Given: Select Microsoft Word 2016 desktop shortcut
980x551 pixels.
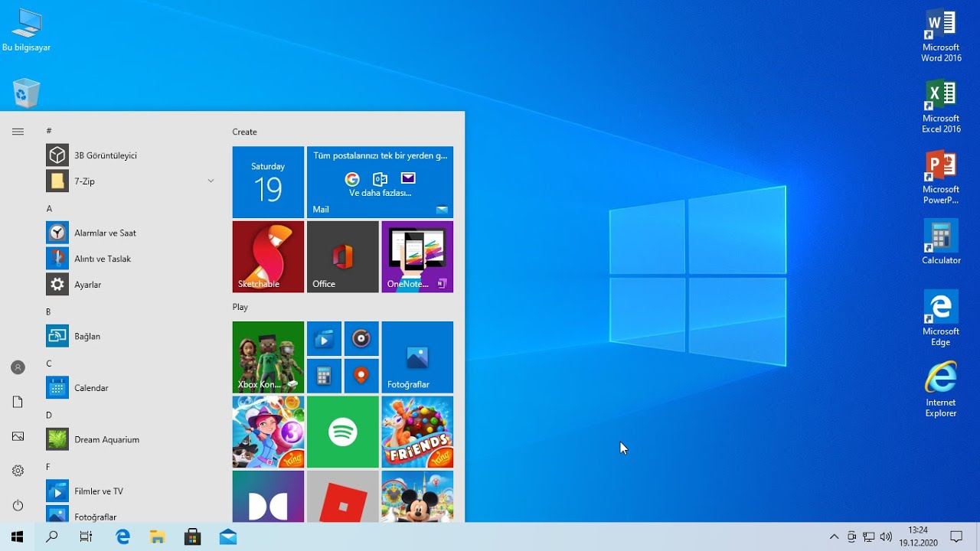Looking at the screenshot, I should click(941, 36).
